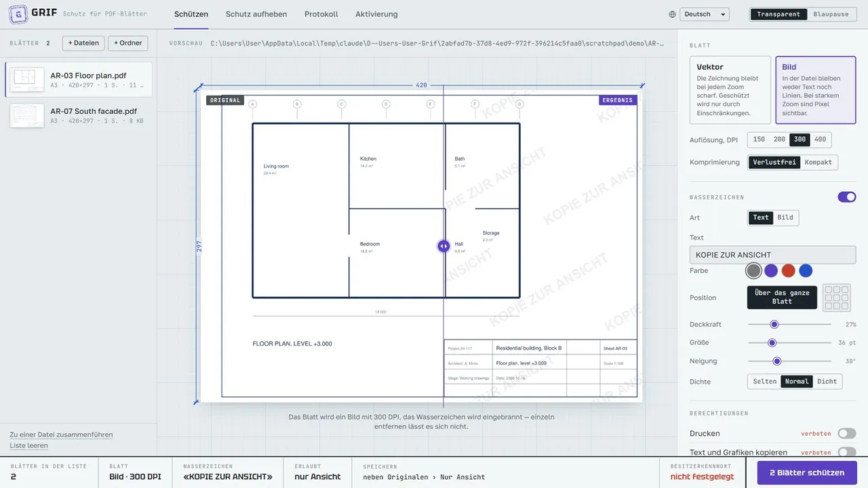Image resolution: width=868 pixels, height=488 pixels.
Task: Set resolution to 400 DPI
Action: (x=821, y=140)
